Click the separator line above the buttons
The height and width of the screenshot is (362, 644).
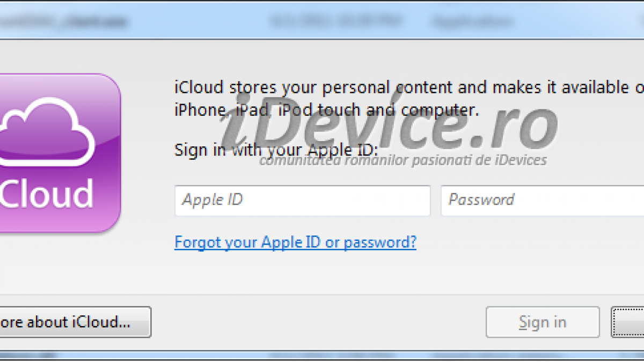322,294
